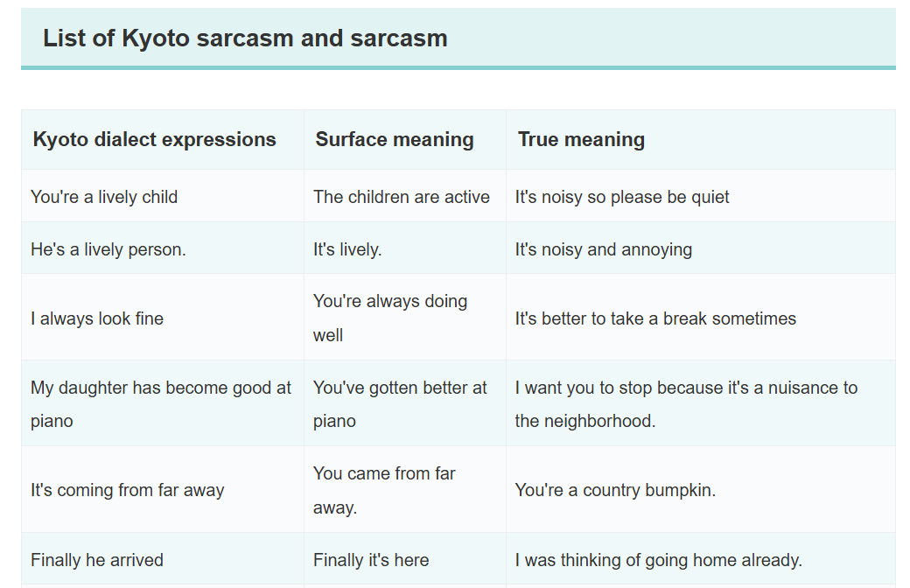Click 'You're a country bumpkin.' cell
910x588 pixels.
tap(701, 489)
